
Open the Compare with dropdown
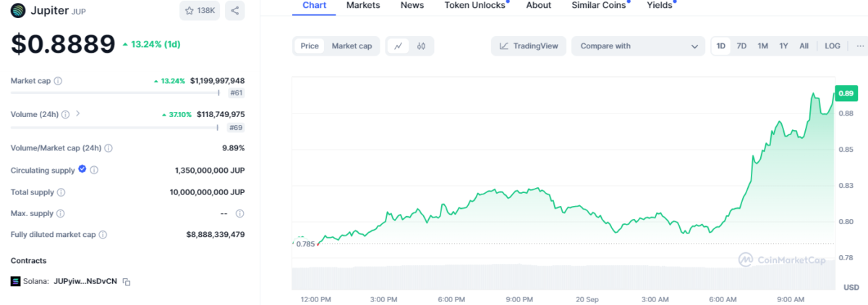(638, 46)
